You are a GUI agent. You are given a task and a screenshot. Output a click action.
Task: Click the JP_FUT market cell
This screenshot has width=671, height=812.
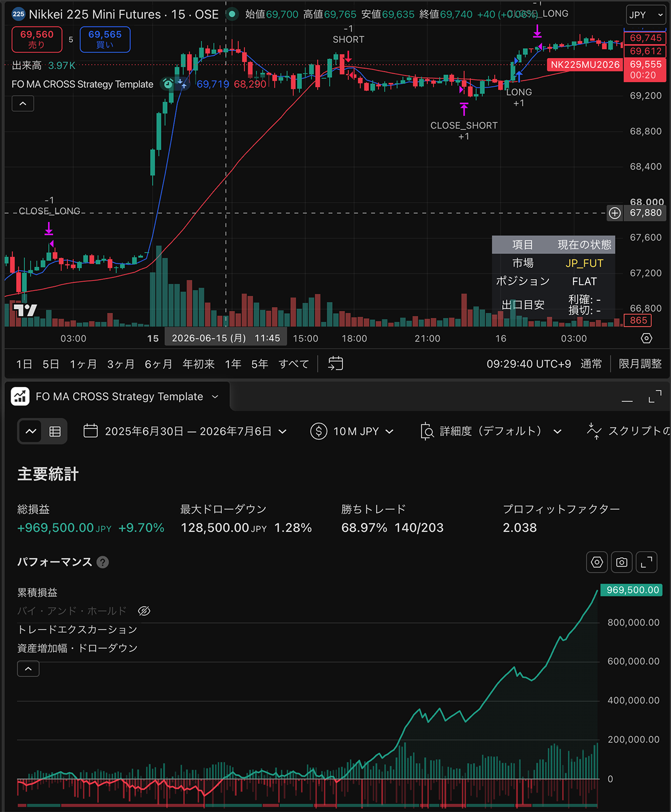[584, 263]
